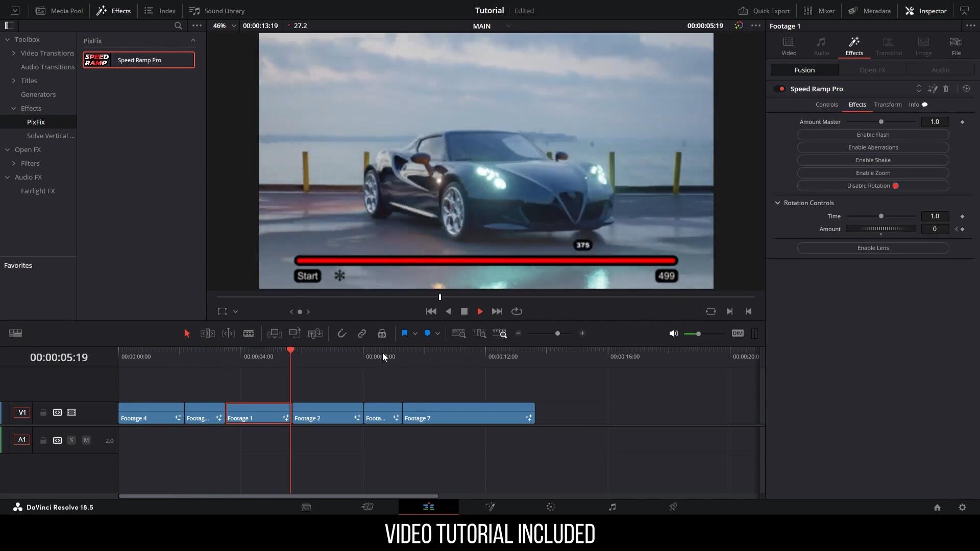Click the linked selection chain icon
The height and width of the screenshot is (551, 980).
click(x=361, y=334)
